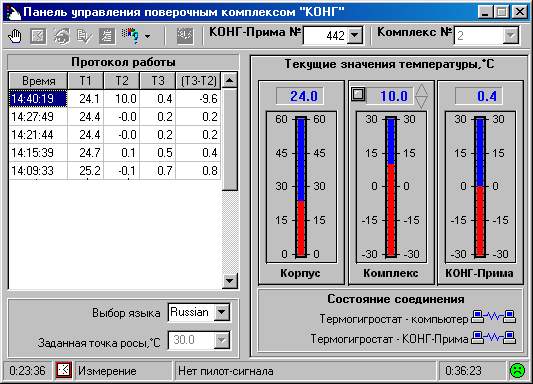Viewport: 533px width, 384px height.
Task: Click T1 value 25.2 in the 14:09:33 row
Action: [86, 171]
